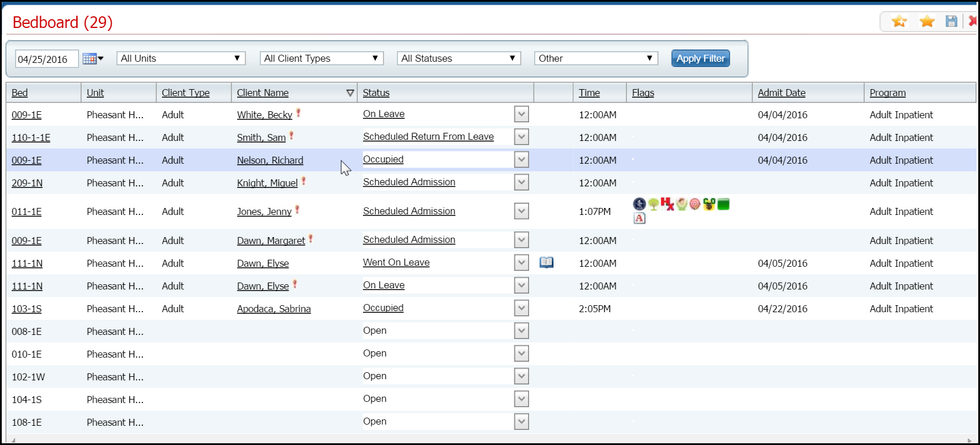Click the plain gold favorites star icon
This screenshot has width=980, height=445.
coord(927,22)
